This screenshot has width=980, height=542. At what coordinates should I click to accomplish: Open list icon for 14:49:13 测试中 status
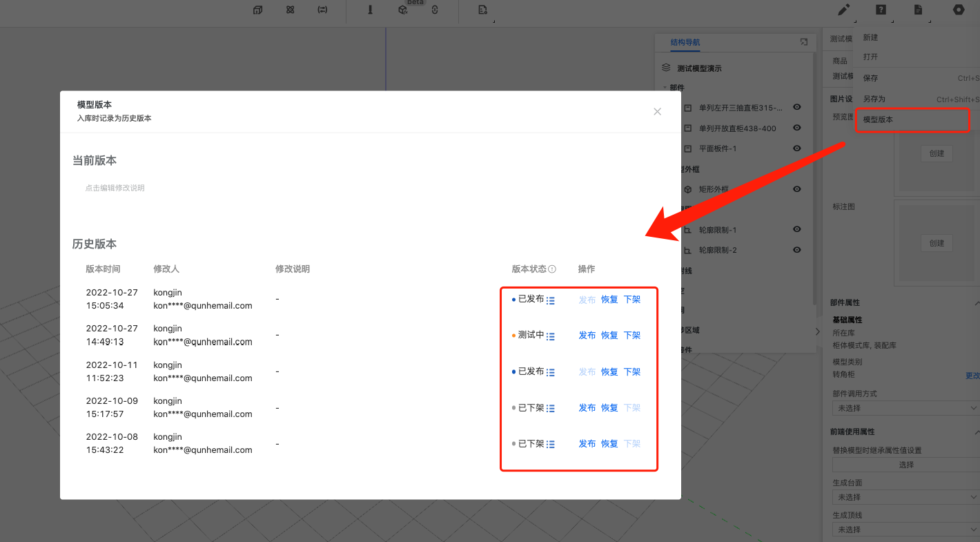pos(551,336)
